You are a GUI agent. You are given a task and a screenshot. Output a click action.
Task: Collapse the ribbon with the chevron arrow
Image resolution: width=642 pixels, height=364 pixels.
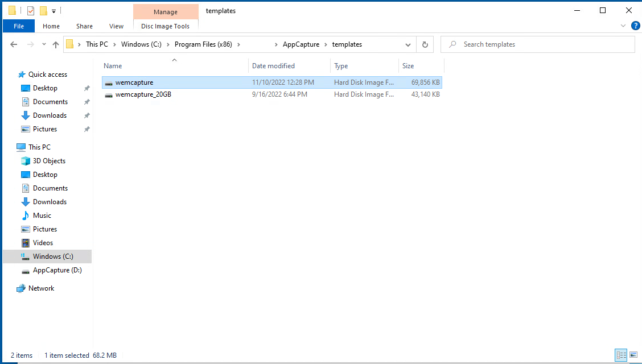[x=623, y=26]
